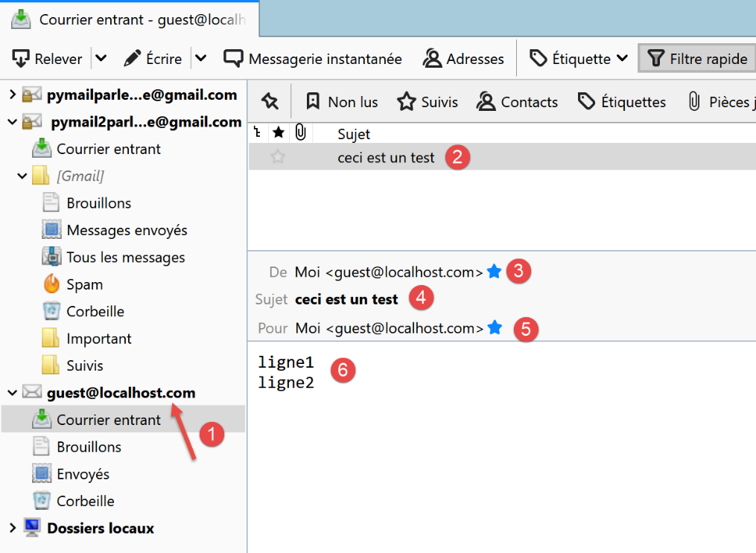This screenshot has height=553, width=756.
Task: Toggle the Suivis starred filter
Action: point(428,102)
